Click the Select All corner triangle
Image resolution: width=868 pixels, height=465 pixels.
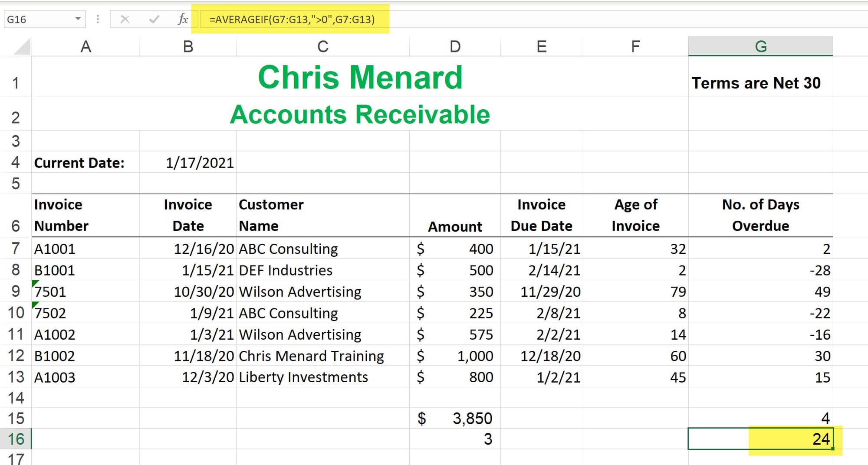(23, 46)
